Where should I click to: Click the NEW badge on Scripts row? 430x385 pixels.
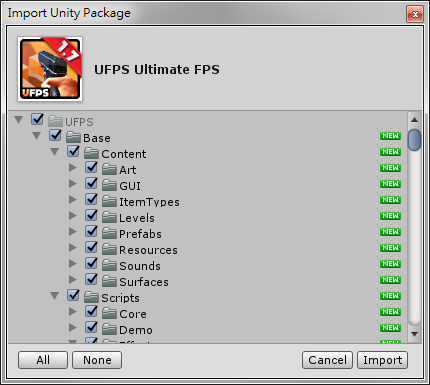[x=390, y=296]
